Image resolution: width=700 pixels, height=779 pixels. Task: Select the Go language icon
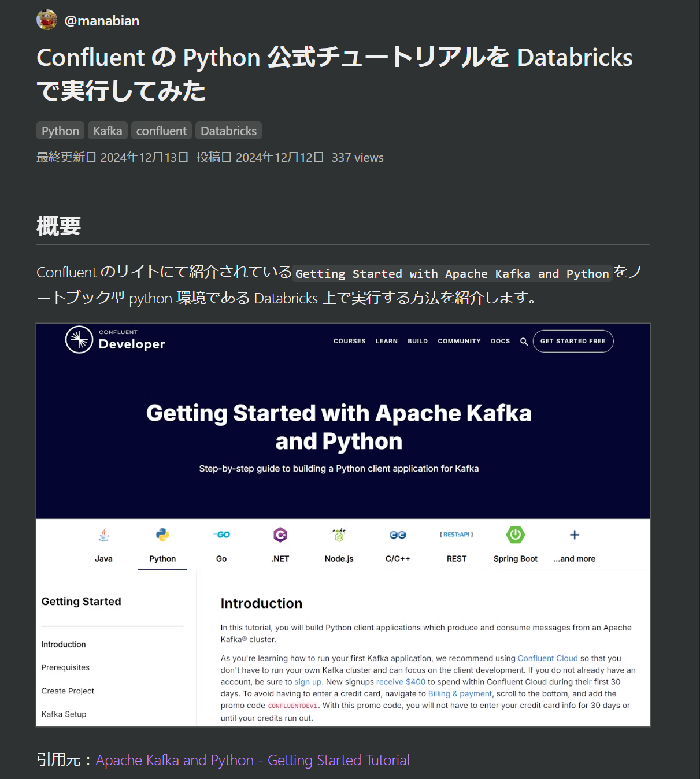coord(221,535)
